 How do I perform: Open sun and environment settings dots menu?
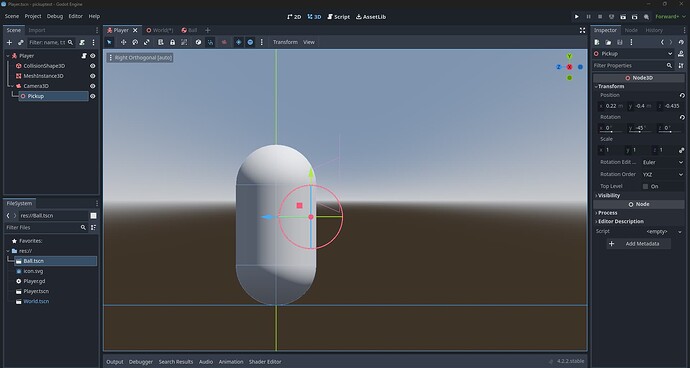click(262, 42)
